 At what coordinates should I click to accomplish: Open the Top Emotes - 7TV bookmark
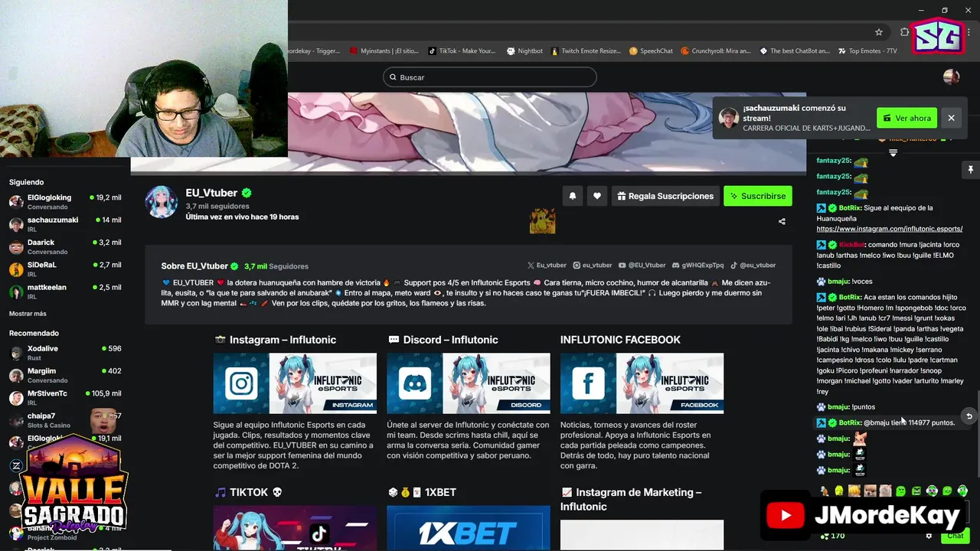[867, 51]
